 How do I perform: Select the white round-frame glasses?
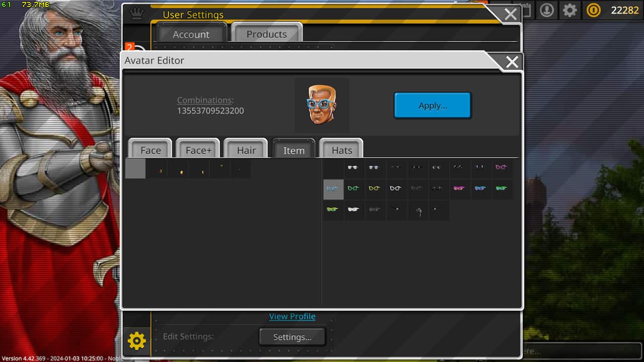tap(395, 189)
